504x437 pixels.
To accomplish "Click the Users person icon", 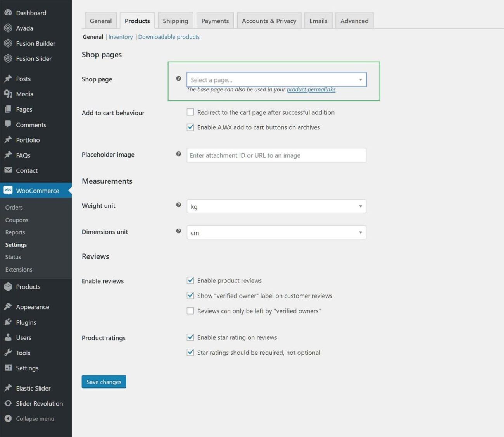I will tap(8, 337).
